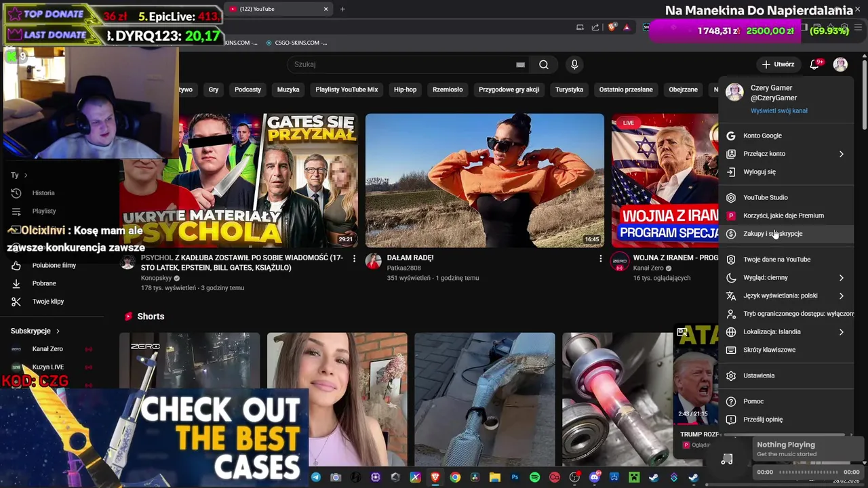The image size is (868, 488).
Task: Open Korzyści, jakie daje Premium
Action: click(x=787, y=216)
